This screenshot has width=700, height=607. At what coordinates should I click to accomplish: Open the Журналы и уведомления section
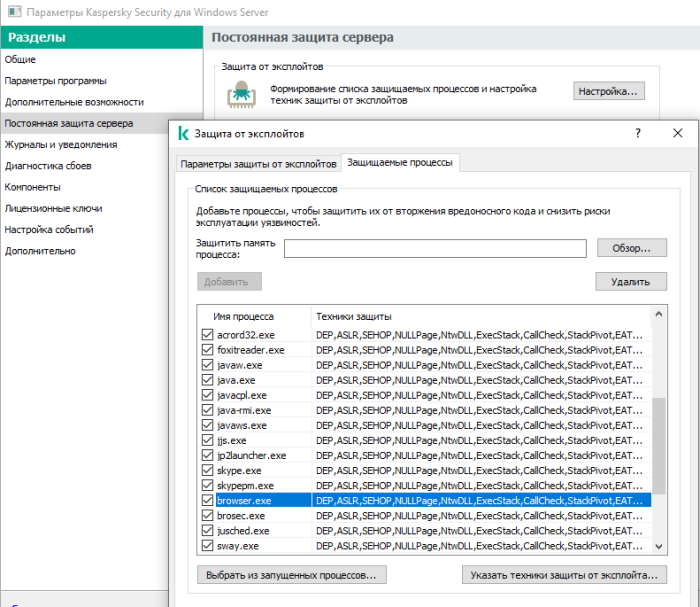click(x=61, y=144)
